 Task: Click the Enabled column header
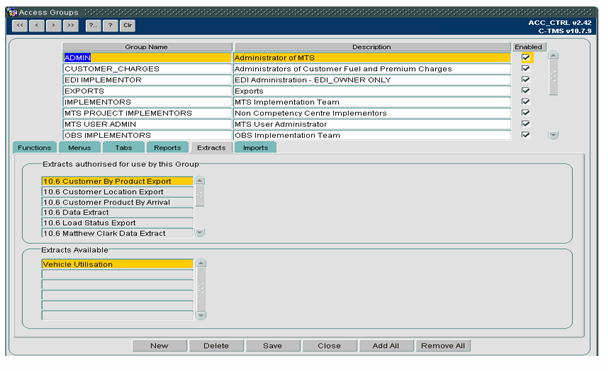click(x=529, y=47)
